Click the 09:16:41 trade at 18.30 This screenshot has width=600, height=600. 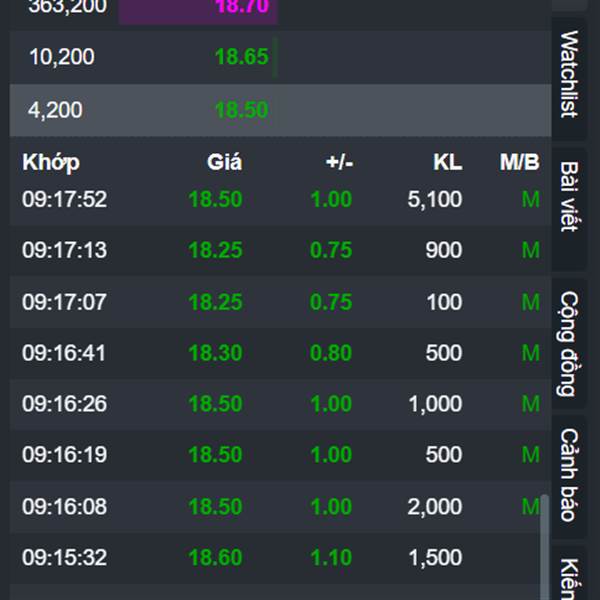pyautogui.click(x=215, y=353)
